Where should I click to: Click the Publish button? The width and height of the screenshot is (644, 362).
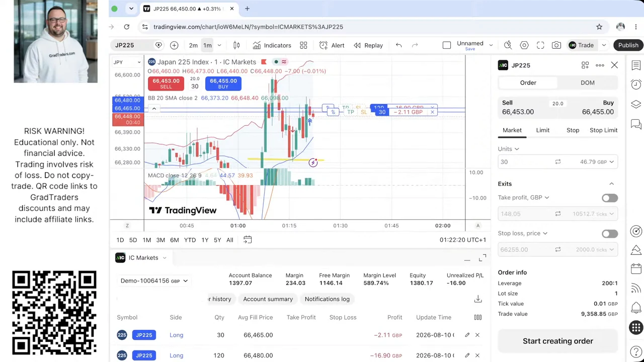click(x=628, y=45)
